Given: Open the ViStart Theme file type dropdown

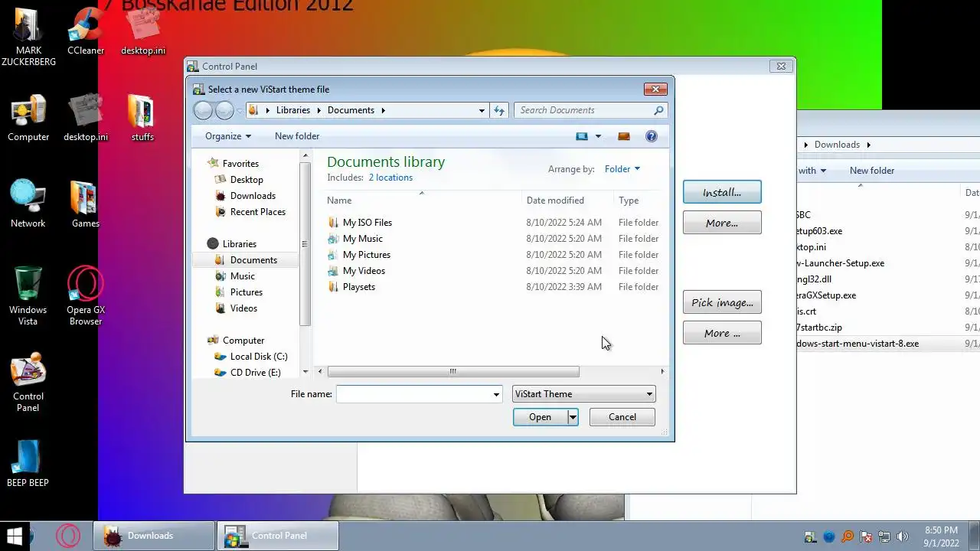Looking at the screenshot, I should pyautogui.click(x=583, y=394).
